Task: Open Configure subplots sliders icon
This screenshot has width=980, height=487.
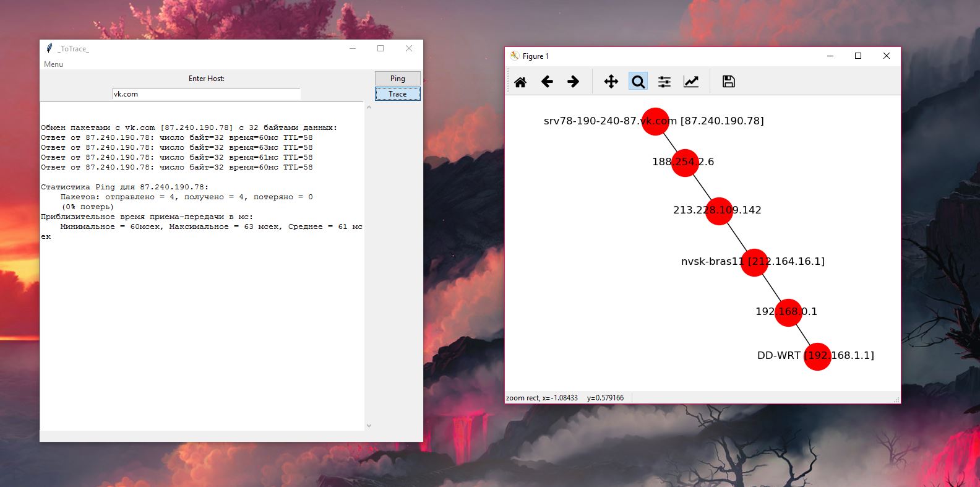Action: coord(664,82)
